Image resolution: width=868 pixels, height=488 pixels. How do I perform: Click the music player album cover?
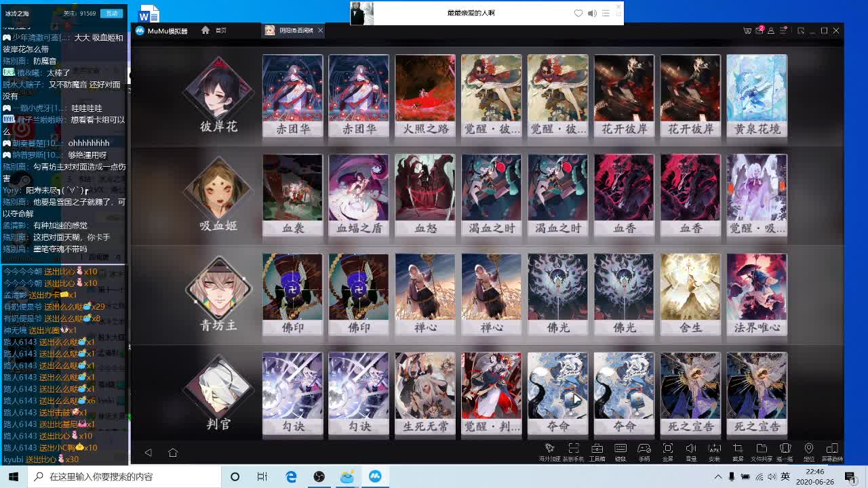(x=361, y=13)
